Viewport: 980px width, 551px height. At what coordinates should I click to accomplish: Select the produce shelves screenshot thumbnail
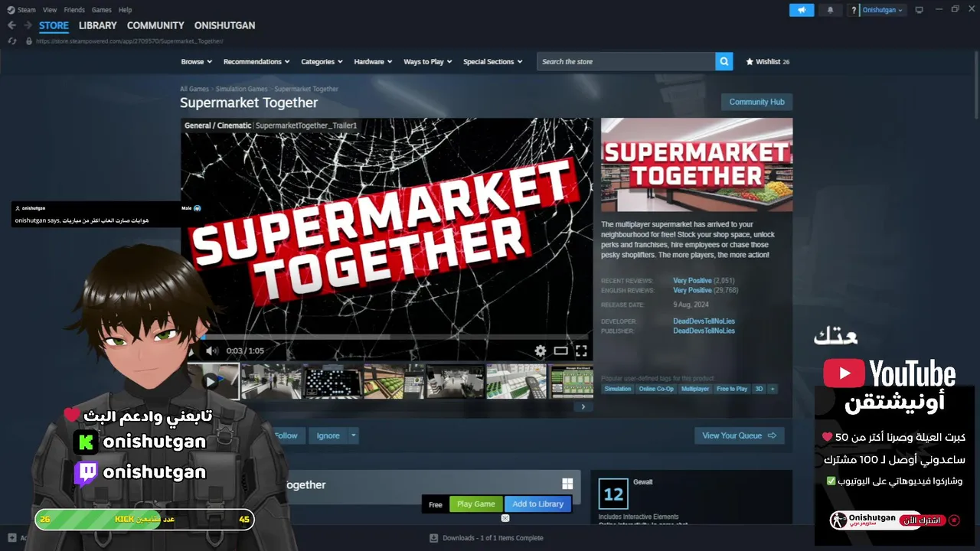pos(394,381)
